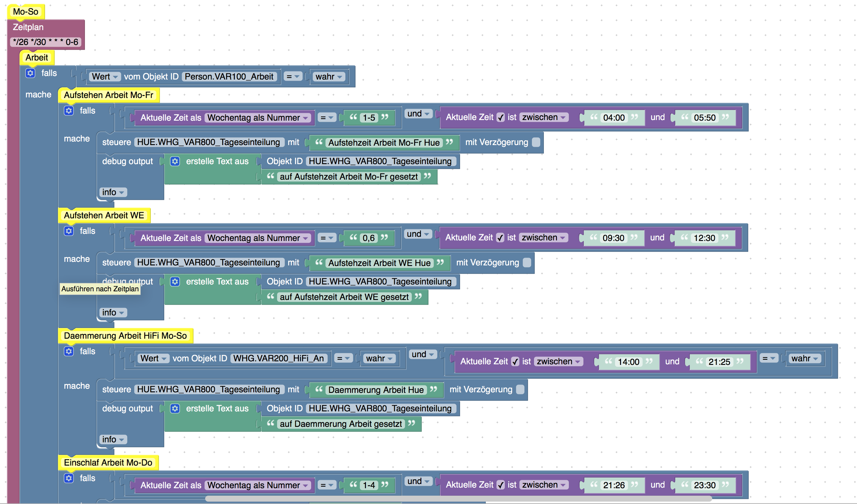The width and height of the screenshot is (857, 504).
Task: Open Wochentag als Nummer dropdown with 1-5
Action: pos(258,118)
